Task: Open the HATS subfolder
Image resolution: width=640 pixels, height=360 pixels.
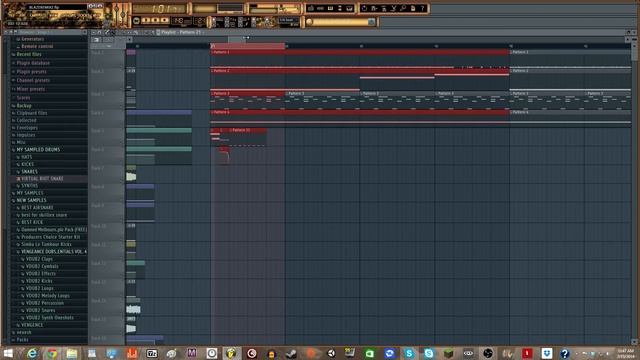Action: coord(27,157)
